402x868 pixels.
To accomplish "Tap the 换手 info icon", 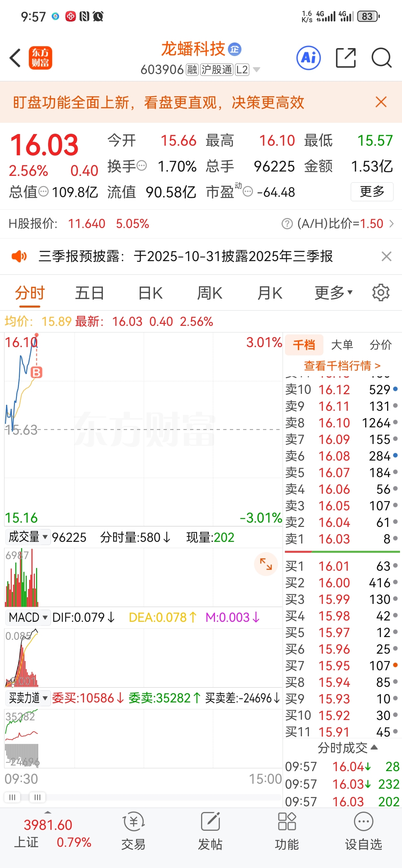I will coord(142,166).
